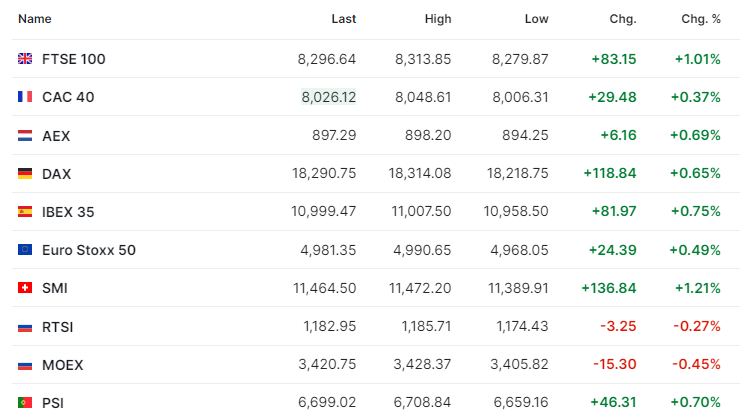Click AEX percent change +0.69%

(x=696, y=135)
